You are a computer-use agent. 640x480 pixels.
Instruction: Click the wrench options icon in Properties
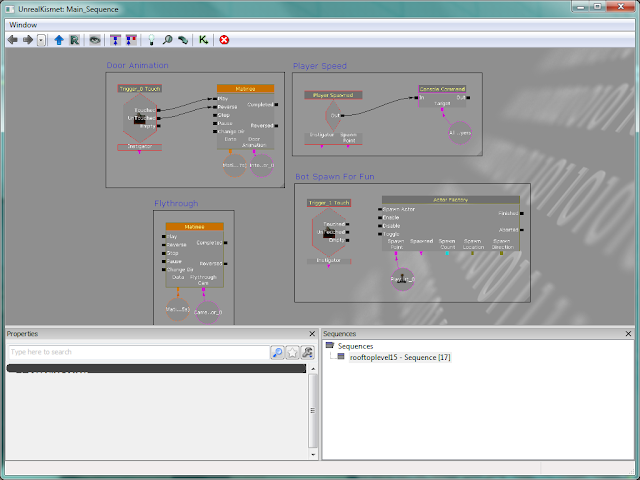tap(307, 352)
